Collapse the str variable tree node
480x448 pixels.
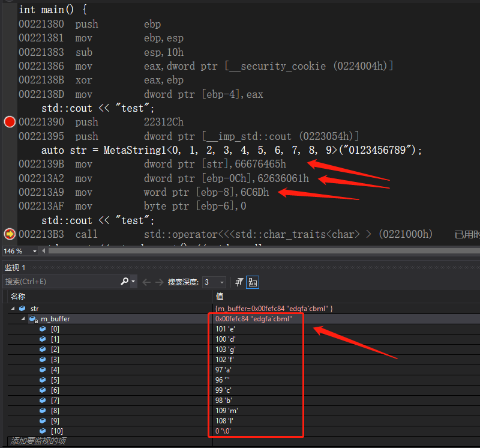13,308
